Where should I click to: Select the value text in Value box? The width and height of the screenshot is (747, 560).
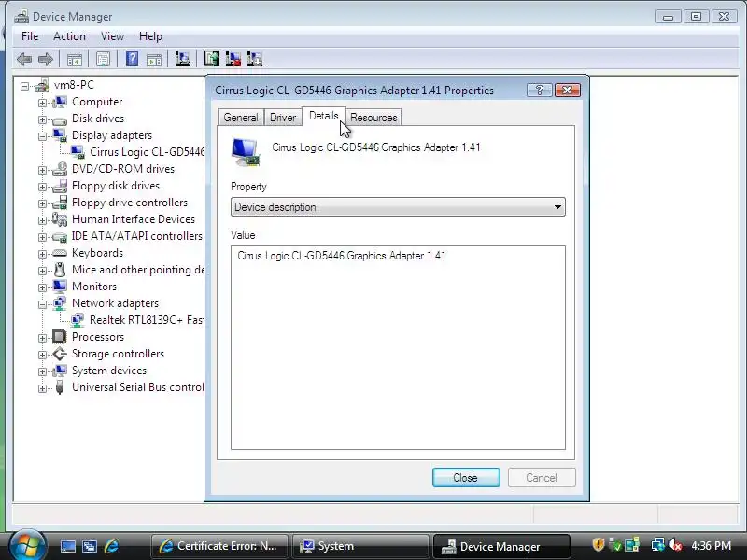point(342,256)
